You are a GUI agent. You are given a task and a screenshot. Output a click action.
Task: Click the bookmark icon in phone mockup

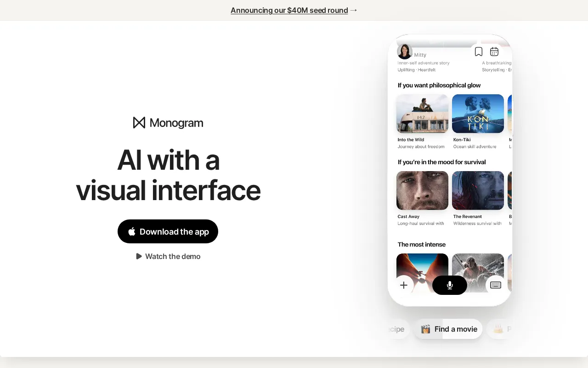tap(478, 52)
